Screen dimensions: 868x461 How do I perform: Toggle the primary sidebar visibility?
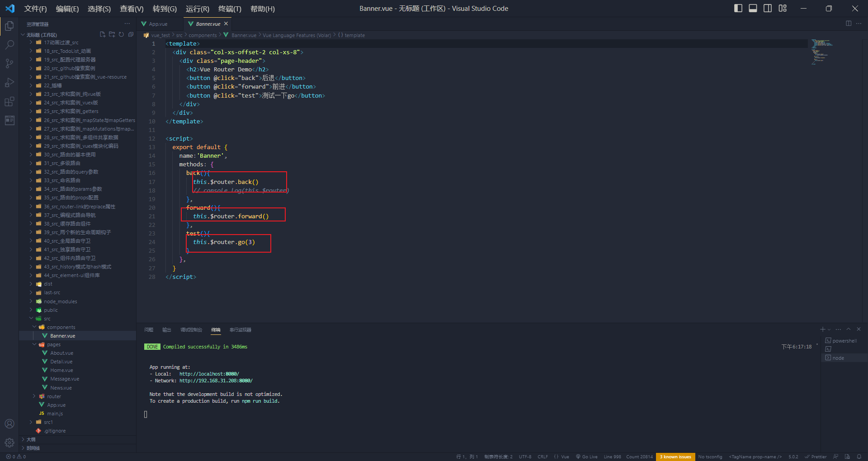[x=738, y=8]
